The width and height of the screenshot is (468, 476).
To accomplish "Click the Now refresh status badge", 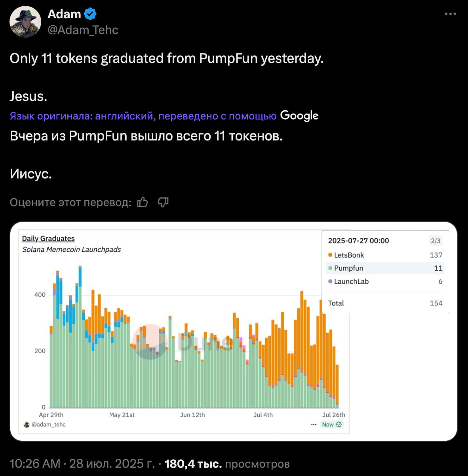I will [x=332, y=424].
